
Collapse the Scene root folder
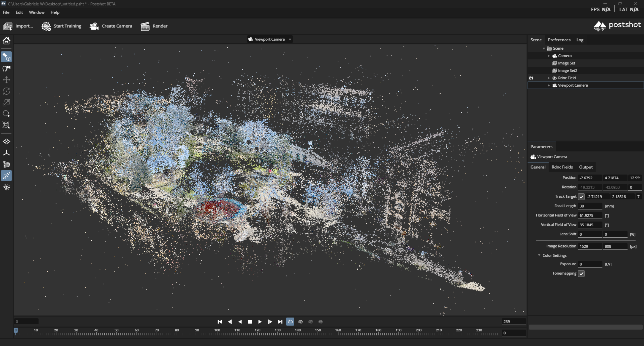[544, 48]
